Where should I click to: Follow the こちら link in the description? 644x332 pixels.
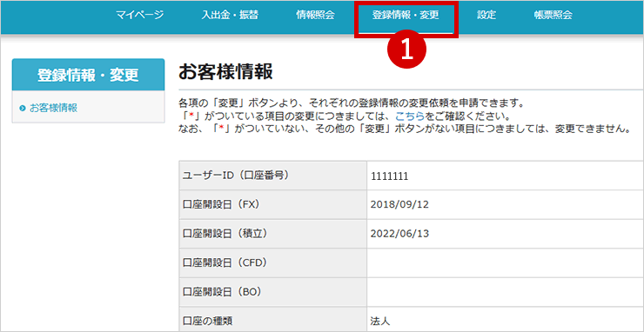tap(410, 116)
